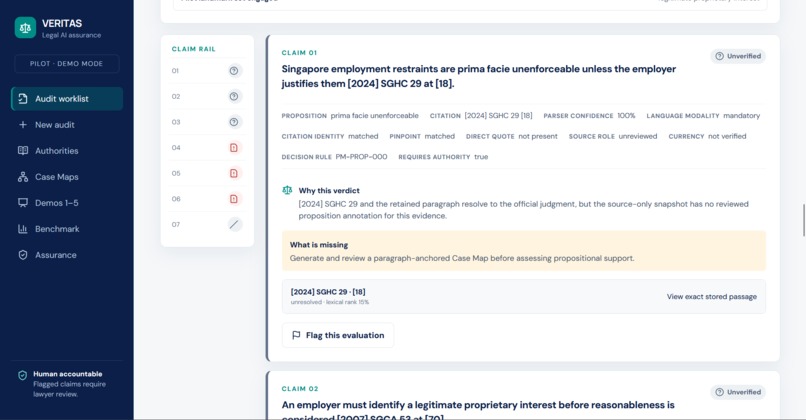Open Demos 1–5 page
This screenshot has width=806, height=420.
(67, 203)
